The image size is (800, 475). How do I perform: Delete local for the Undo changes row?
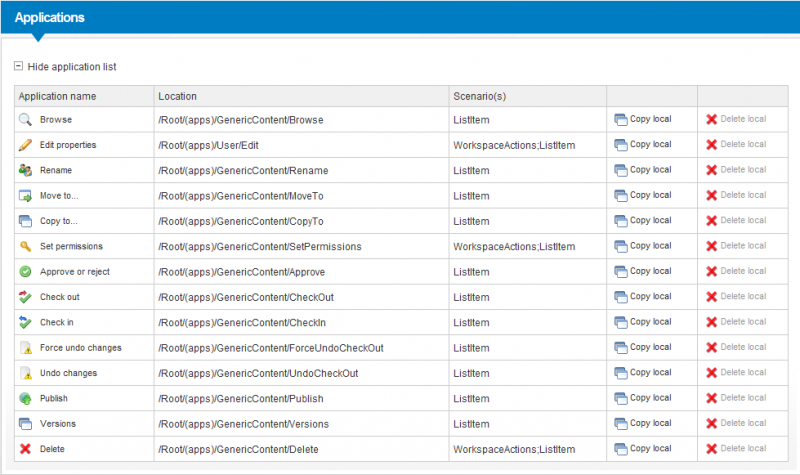736,372
